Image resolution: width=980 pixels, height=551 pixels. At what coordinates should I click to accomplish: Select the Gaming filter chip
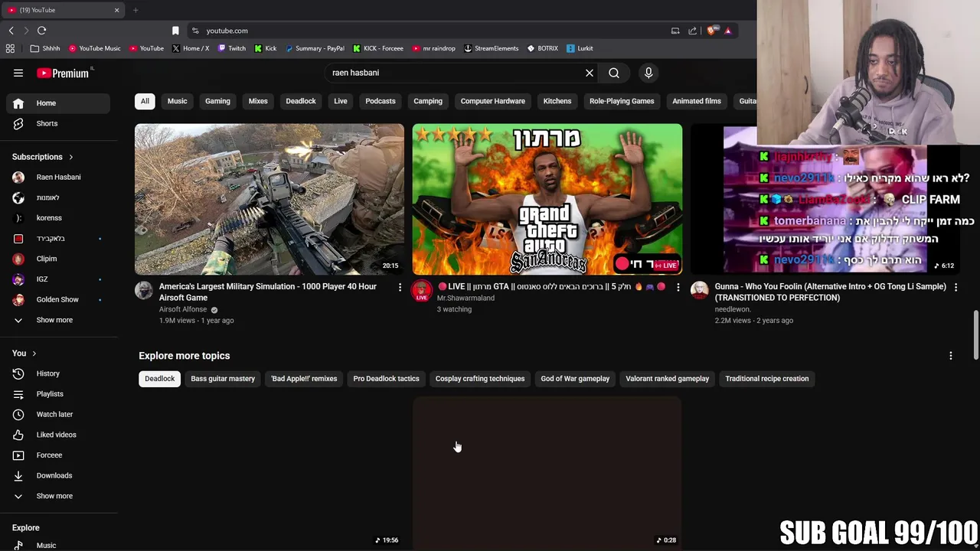pos(217,101)
